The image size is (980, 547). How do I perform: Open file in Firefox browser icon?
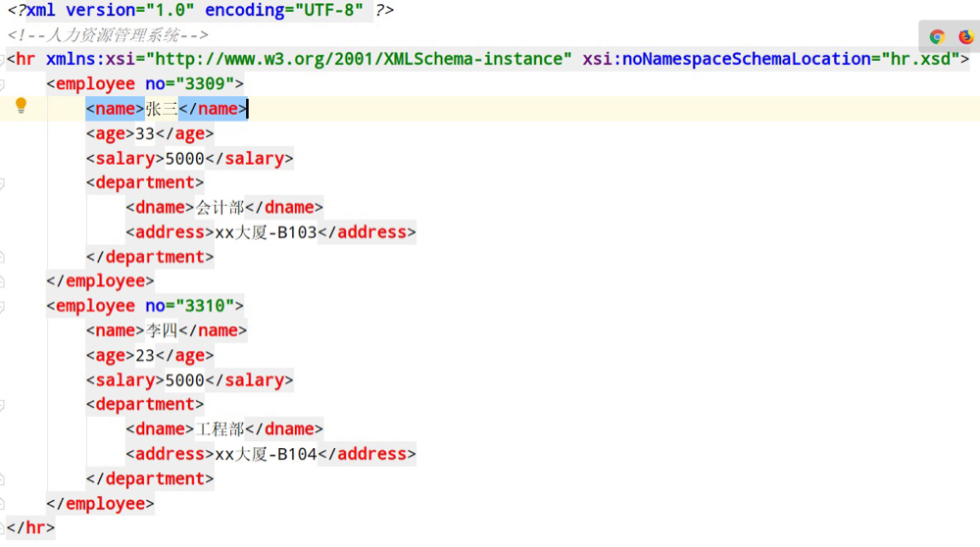coord(966,37)
